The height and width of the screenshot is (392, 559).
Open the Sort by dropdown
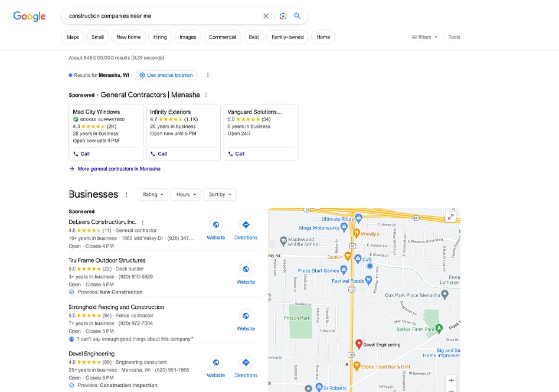(x=220, y=195)
